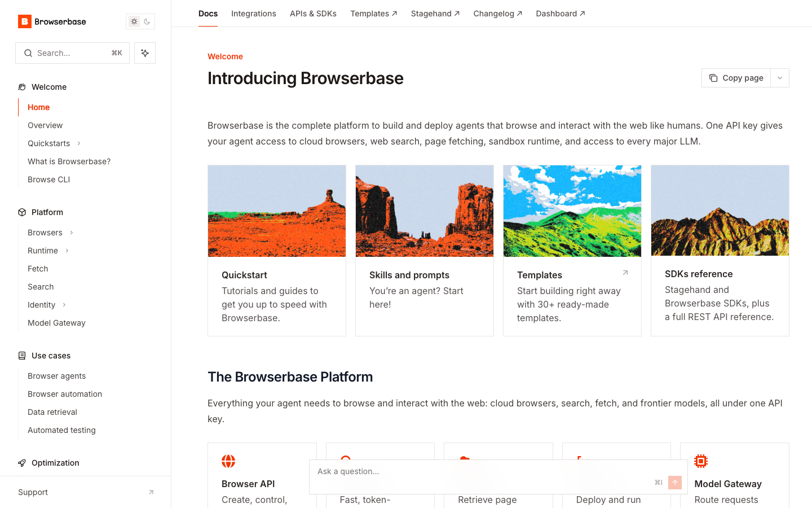The height and width of the screenshot is (508, 812).
Task: Expand the Identity section
Action: 64,305
